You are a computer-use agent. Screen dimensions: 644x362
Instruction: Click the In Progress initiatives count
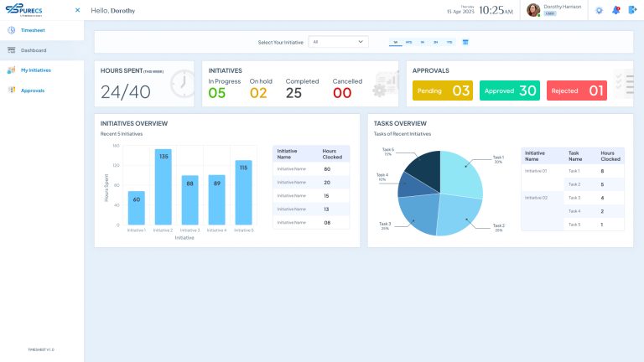click(217, 92)
